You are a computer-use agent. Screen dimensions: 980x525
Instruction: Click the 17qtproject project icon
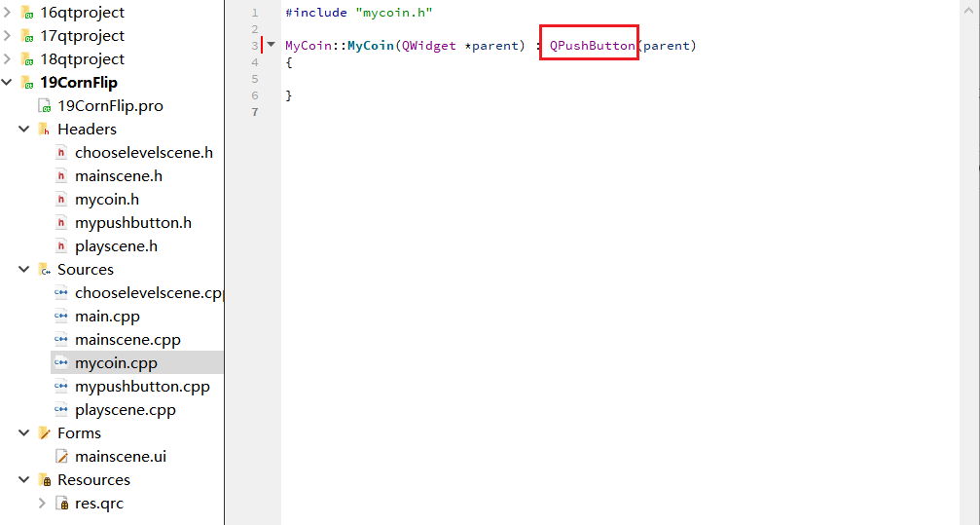27,36
